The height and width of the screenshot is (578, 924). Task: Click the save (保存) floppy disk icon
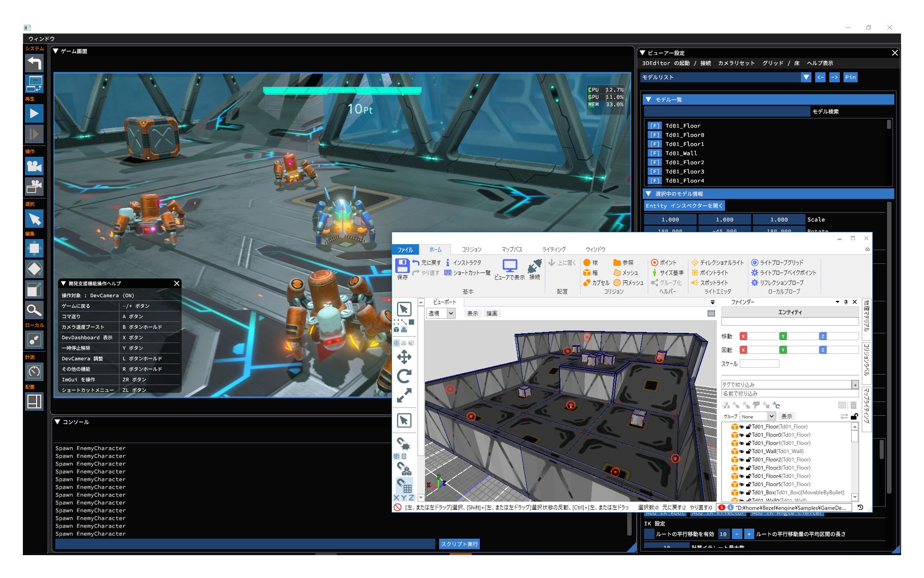tap(402, 266)
